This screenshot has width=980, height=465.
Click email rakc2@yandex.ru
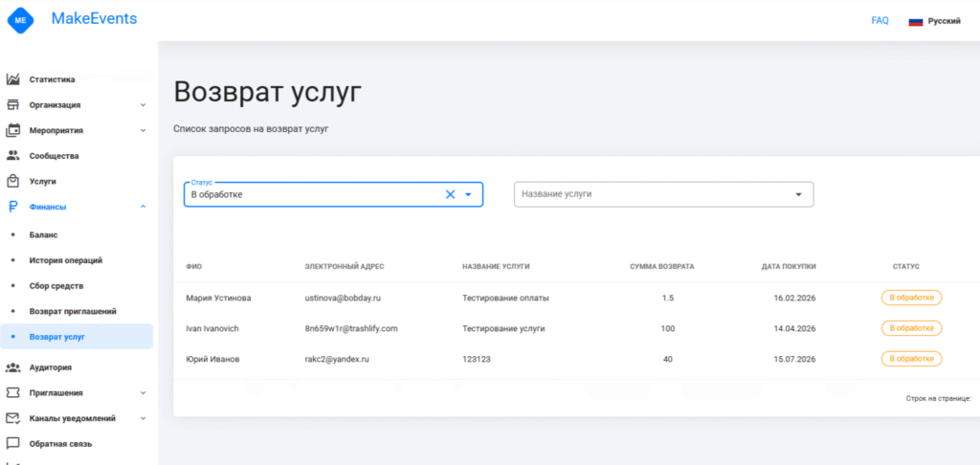pyautogui.click(x=337, y=360)
